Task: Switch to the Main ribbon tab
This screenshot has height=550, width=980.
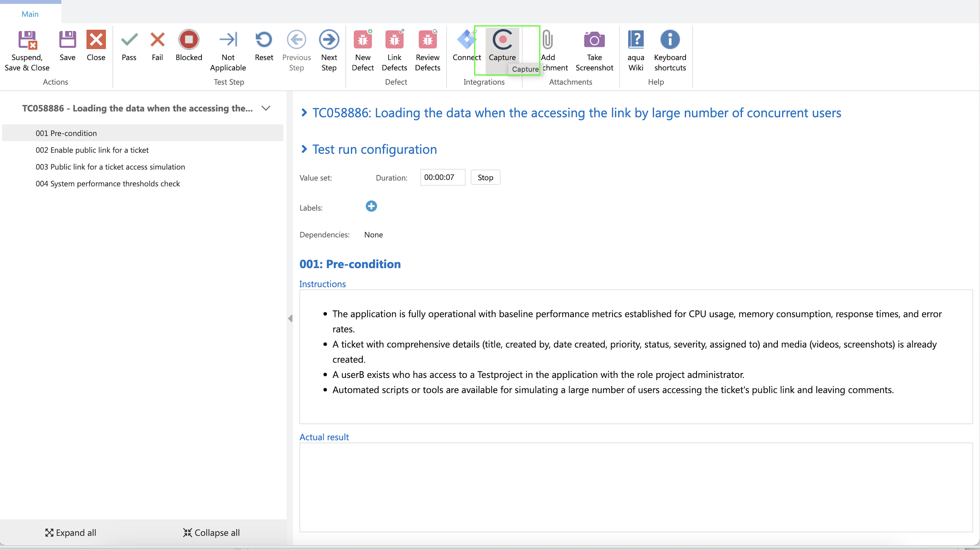Action: click(x=30, y=14)
